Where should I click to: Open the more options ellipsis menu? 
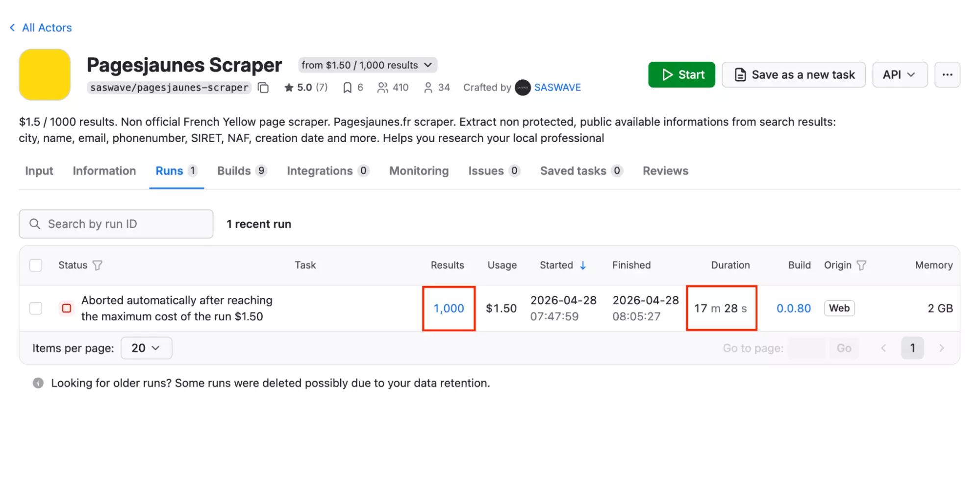tap(947, 75)
